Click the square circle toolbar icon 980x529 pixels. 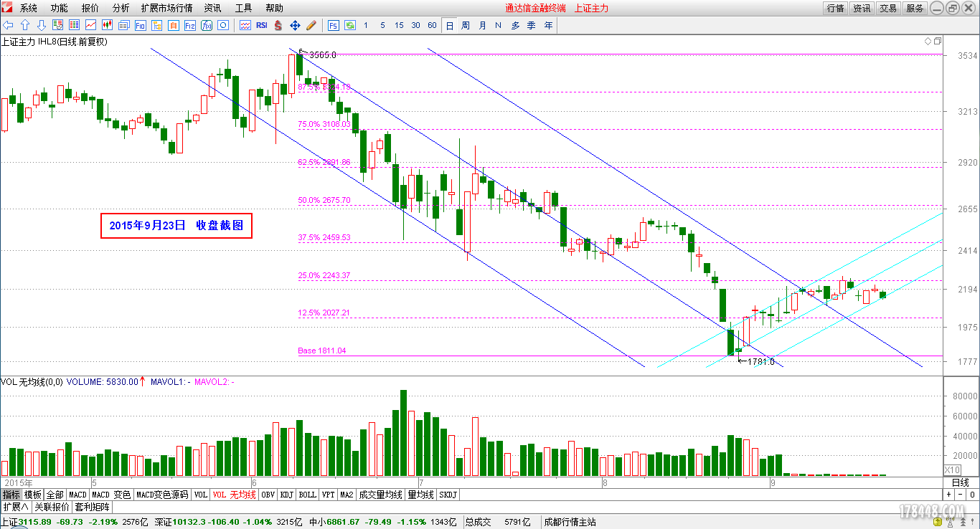tap(222, 25)
